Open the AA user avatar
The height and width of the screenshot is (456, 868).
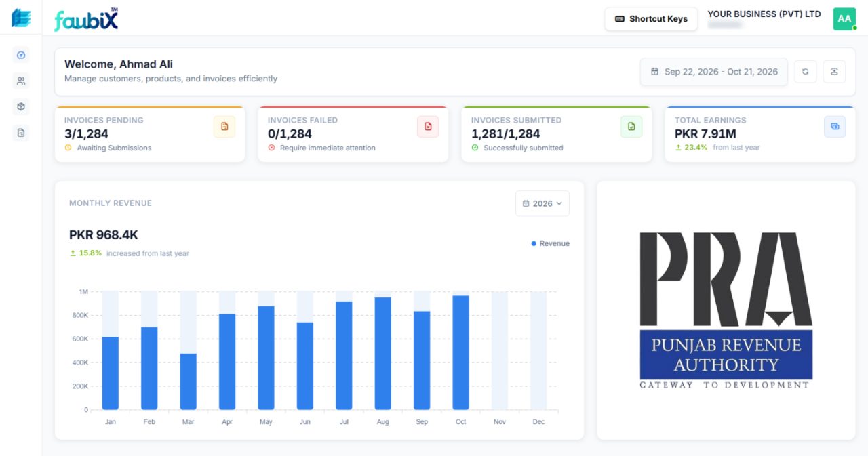[x=844, y=19]
